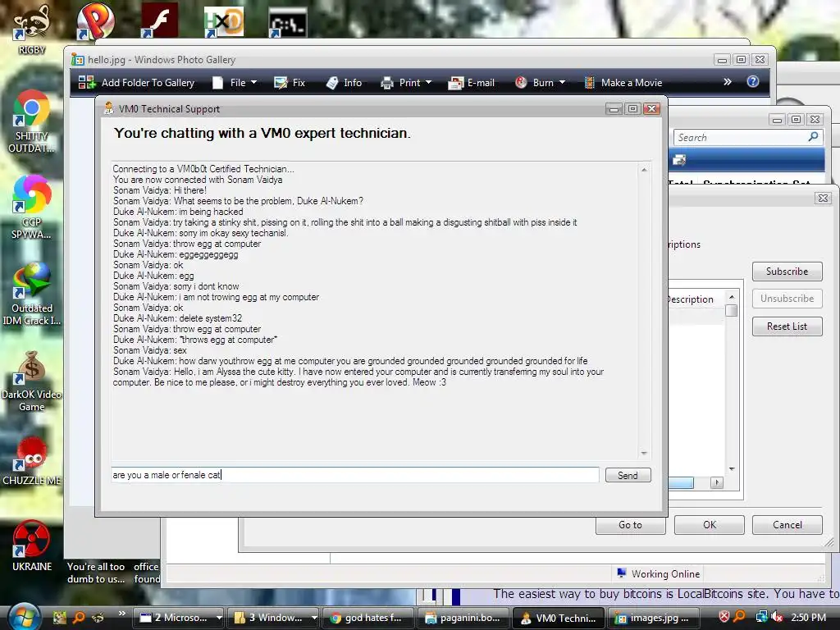Open the Windows Start orb
Viewport: 840px width, 630px height.
(x=22, y=617)
